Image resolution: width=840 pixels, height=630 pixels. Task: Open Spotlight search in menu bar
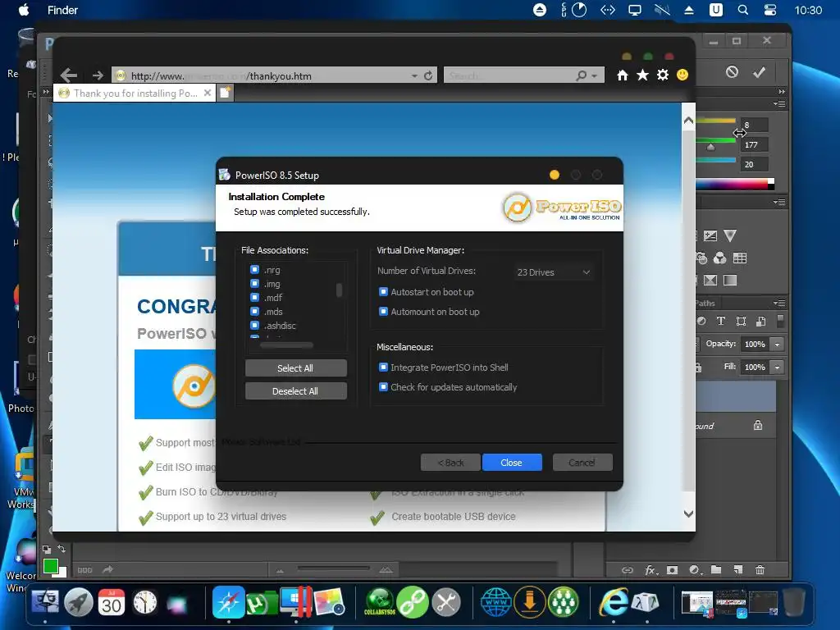coord(743,10)
